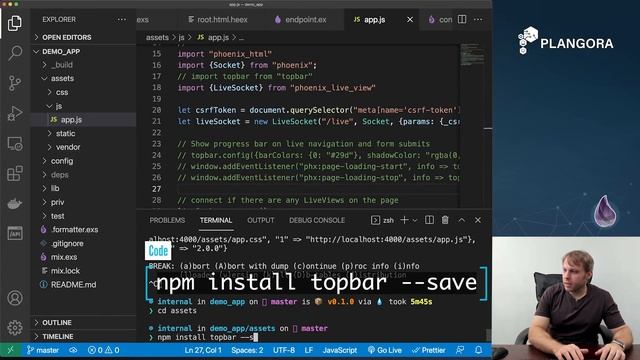640x360 pixels.
Task: Switch to the root.html.heex tab
Action: click(x=218, y=20)
